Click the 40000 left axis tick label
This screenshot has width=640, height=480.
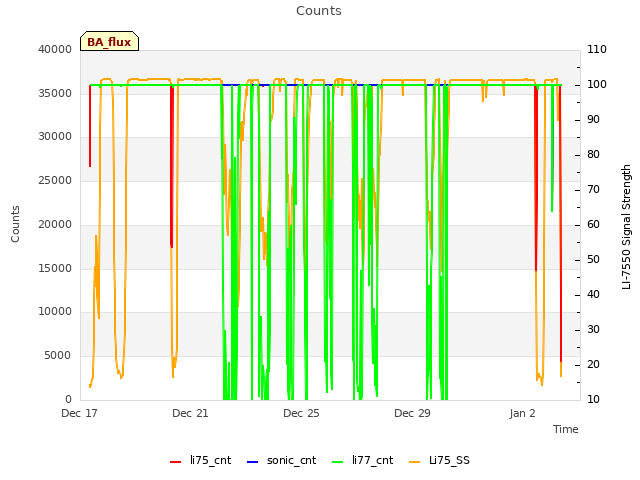pos(55,49)
